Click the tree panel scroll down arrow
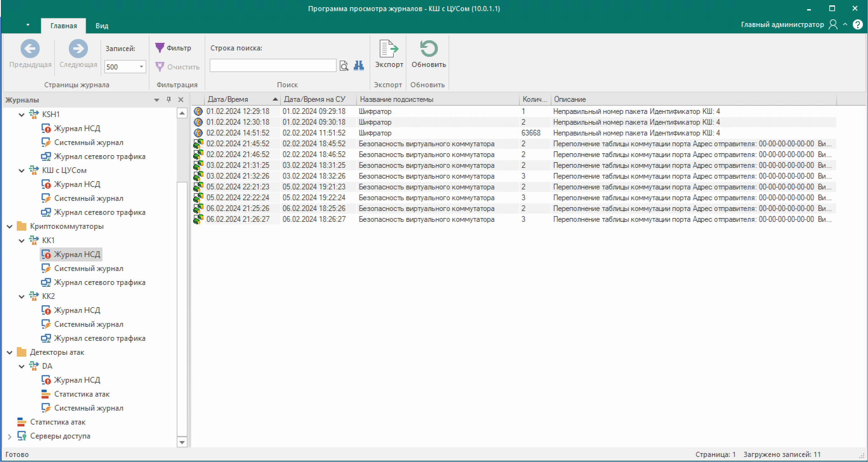Viewport: 868px width, 462px height. pyautogui.click(x=182, y=442)
